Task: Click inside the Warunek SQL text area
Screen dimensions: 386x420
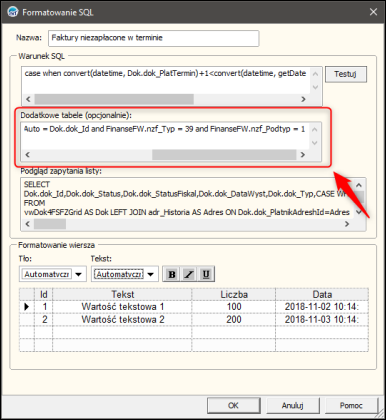Action: [x=167, y=80]
